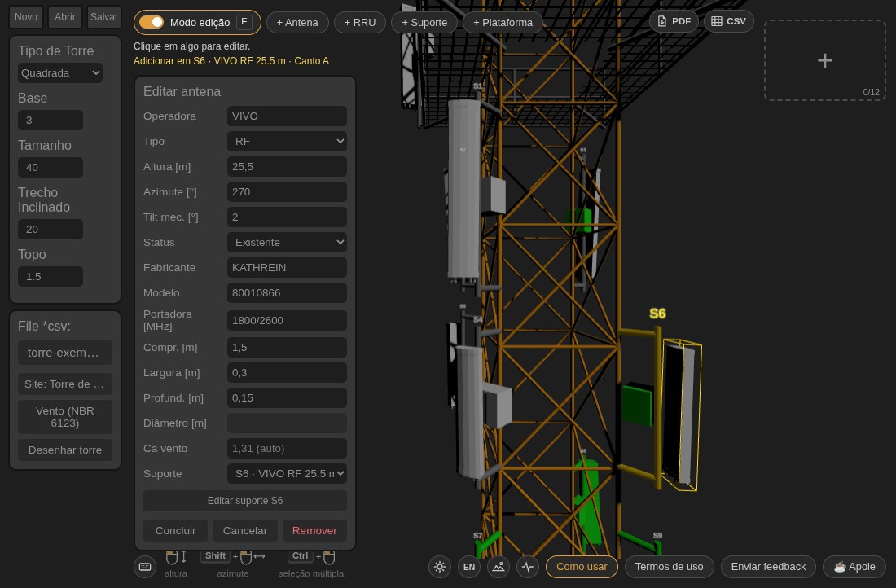Click the activity pulse icon button
This screenshot has height=588, width=896.
pos(528,567)
